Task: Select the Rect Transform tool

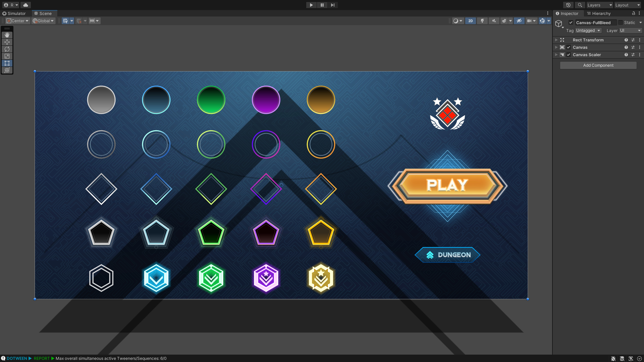Action: coord(7,63)
